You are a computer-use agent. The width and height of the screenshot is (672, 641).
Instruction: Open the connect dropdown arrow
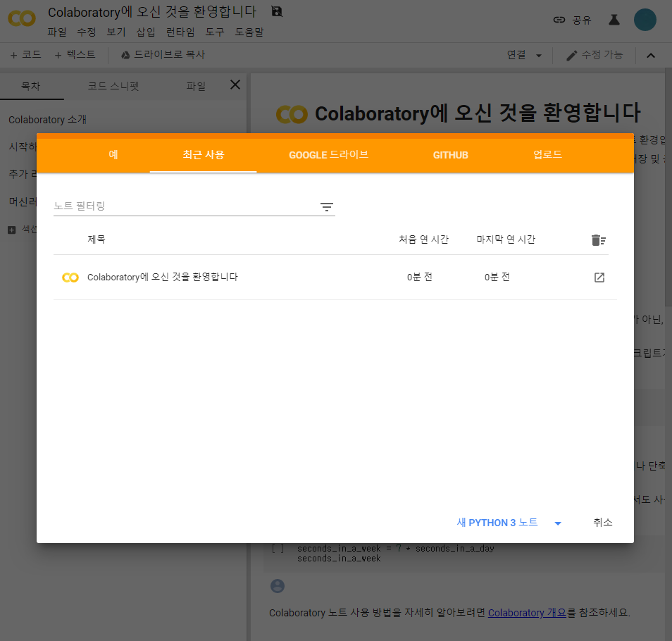click(x=539, y=56)
